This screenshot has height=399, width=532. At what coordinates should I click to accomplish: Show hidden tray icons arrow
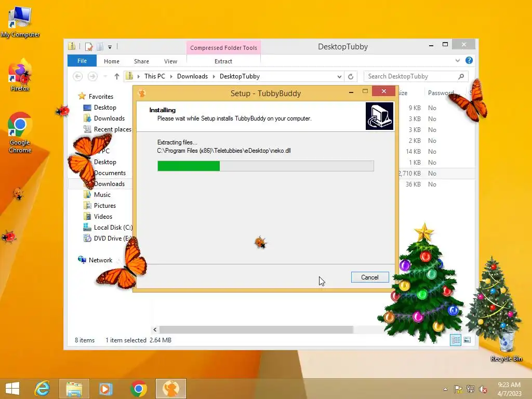pos(445,389)
